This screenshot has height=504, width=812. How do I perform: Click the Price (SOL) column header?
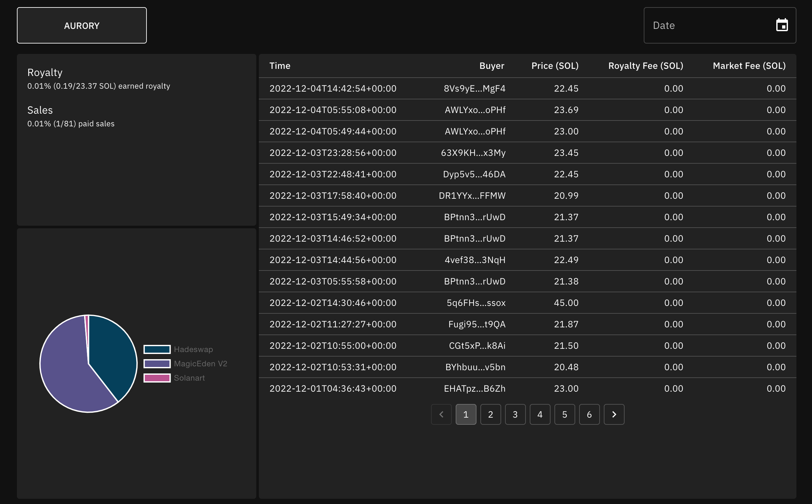pyautogui.click(x=555, y=66)
